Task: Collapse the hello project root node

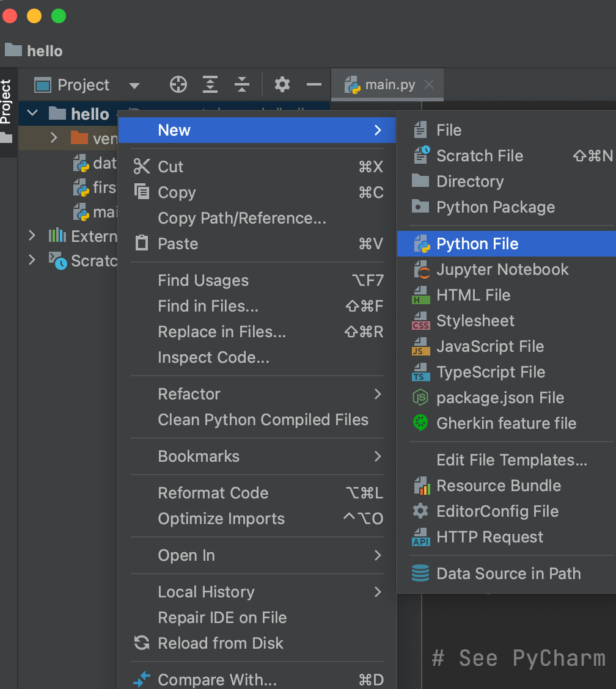Action: click(32, 114)
